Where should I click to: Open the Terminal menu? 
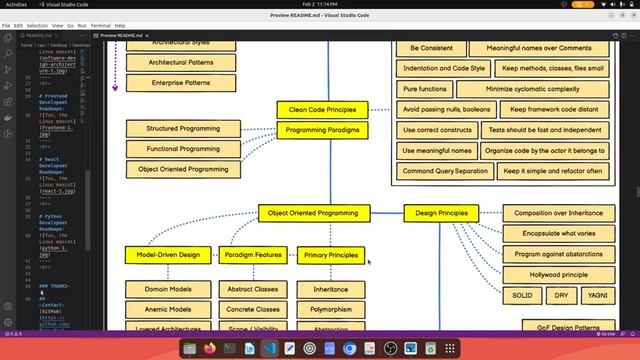point(100,26)
